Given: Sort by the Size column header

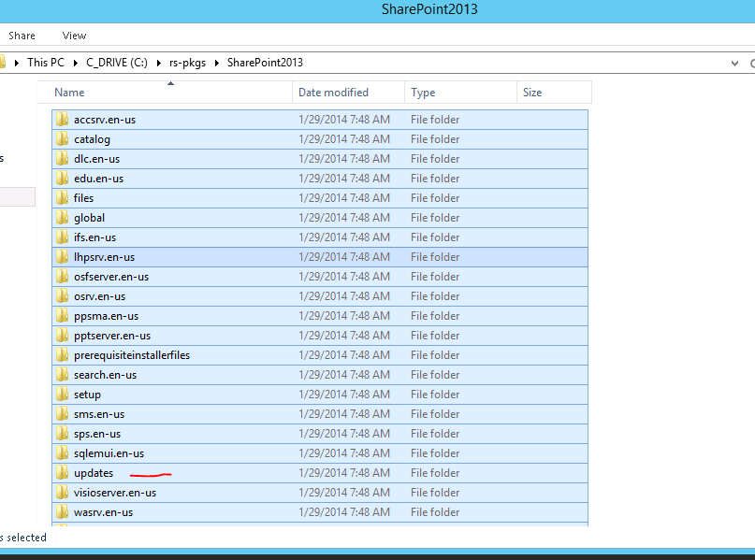Looking at the screenshot, I should [554, 93].
